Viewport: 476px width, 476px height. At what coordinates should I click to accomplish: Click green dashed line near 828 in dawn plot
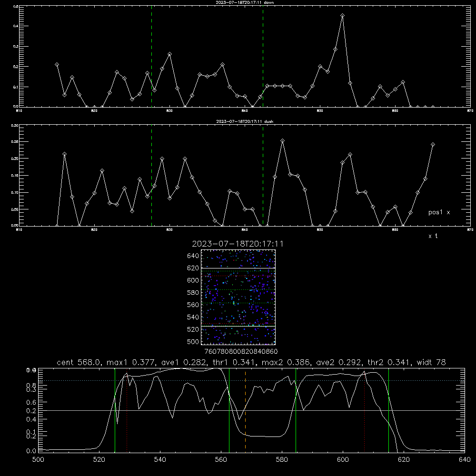point(151,58)
